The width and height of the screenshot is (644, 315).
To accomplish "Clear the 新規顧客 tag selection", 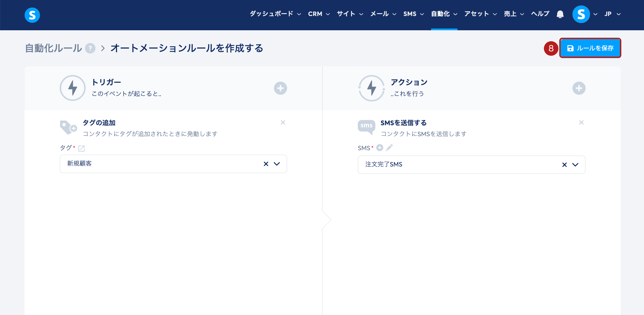I will (x=266, y=164).
